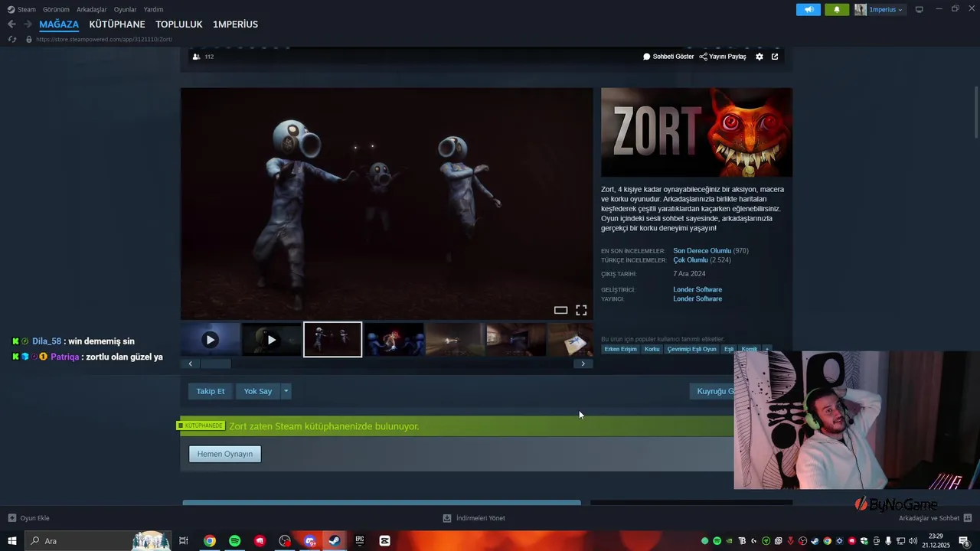
Task: Open Arkadaşlar ve Sohbet friends panel
Action: pyautogui.click(x=935, y=518)
